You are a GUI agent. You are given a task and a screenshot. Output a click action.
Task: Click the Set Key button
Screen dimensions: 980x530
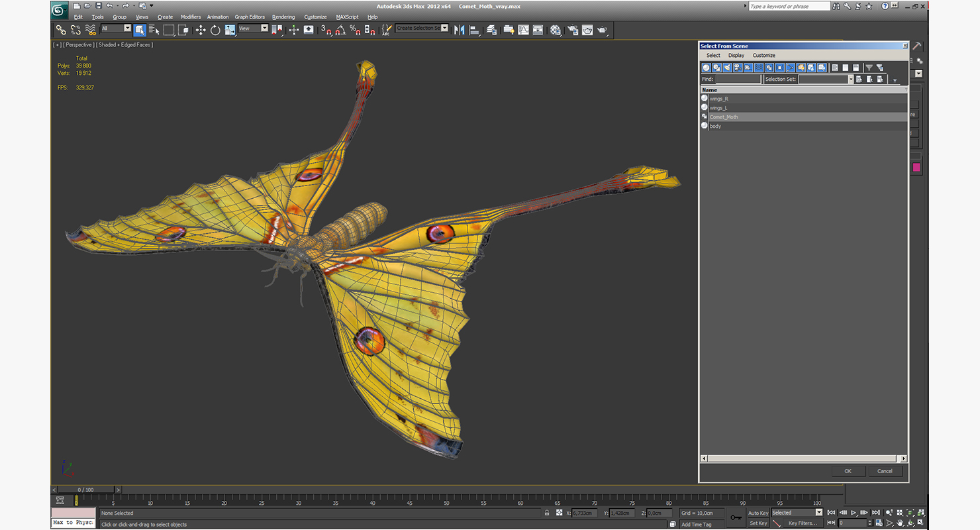pos(758,523)
